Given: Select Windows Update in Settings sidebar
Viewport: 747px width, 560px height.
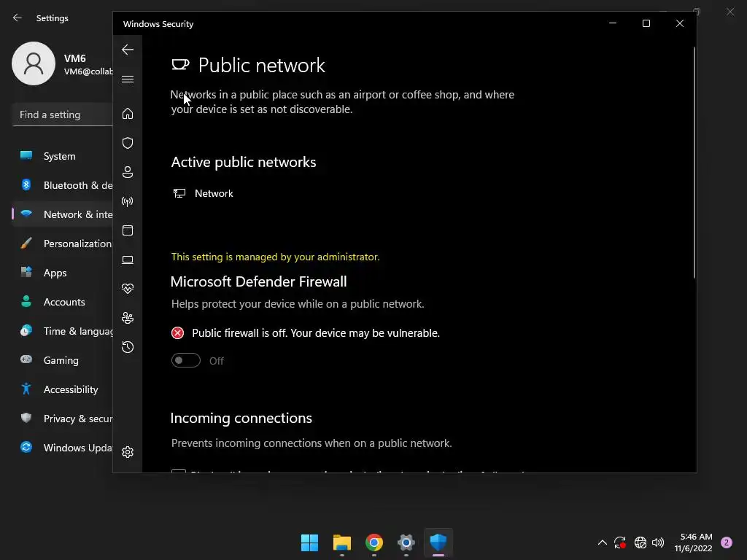Looking at the screenshot, I should (62, 448).
